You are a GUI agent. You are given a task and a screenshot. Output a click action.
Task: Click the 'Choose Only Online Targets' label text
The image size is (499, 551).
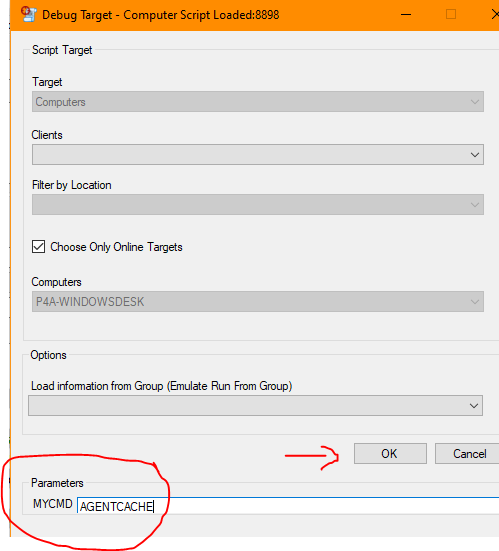116,247
